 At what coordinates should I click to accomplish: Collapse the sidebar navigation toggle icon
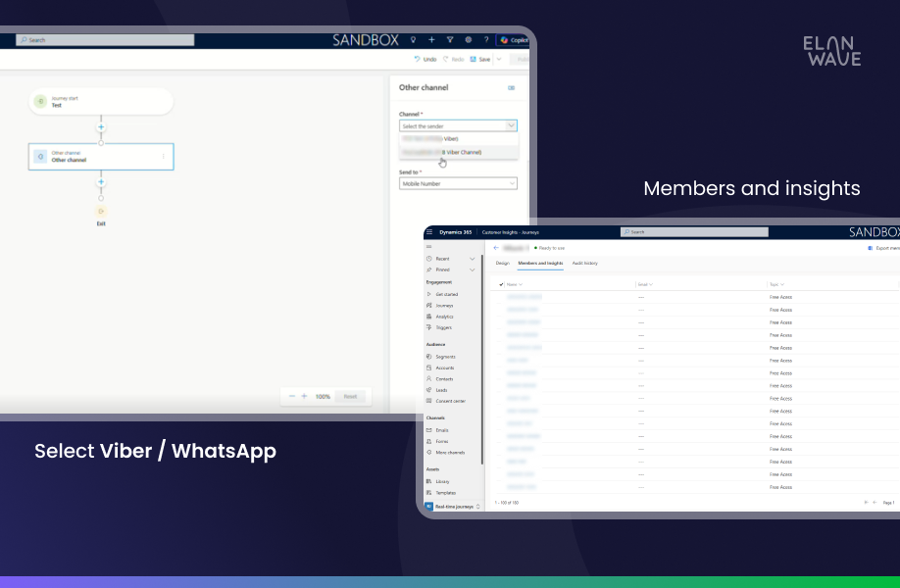click(x=428, y=247)
